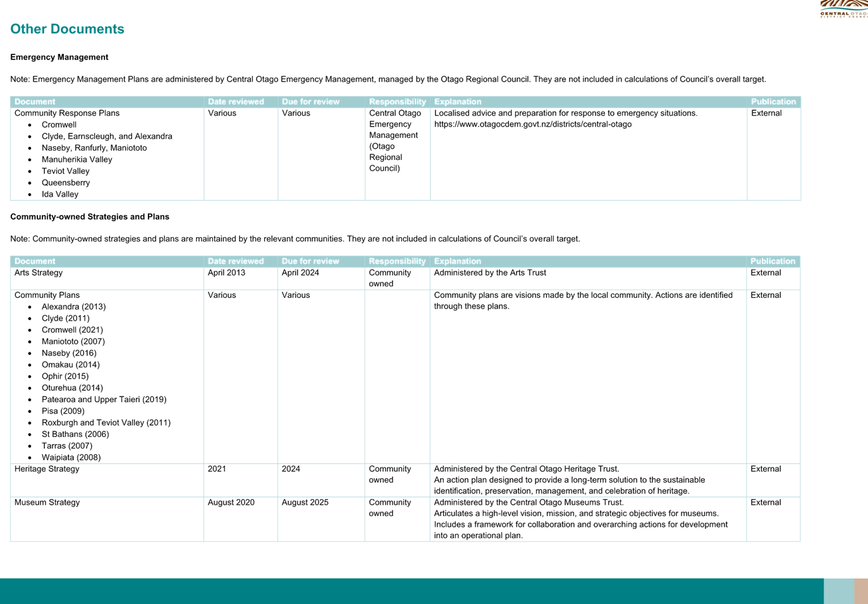Viewport: 868px width, 604px height.
Task: Click "Publication" header in the Emergency Management table
Action: point(773,102)
